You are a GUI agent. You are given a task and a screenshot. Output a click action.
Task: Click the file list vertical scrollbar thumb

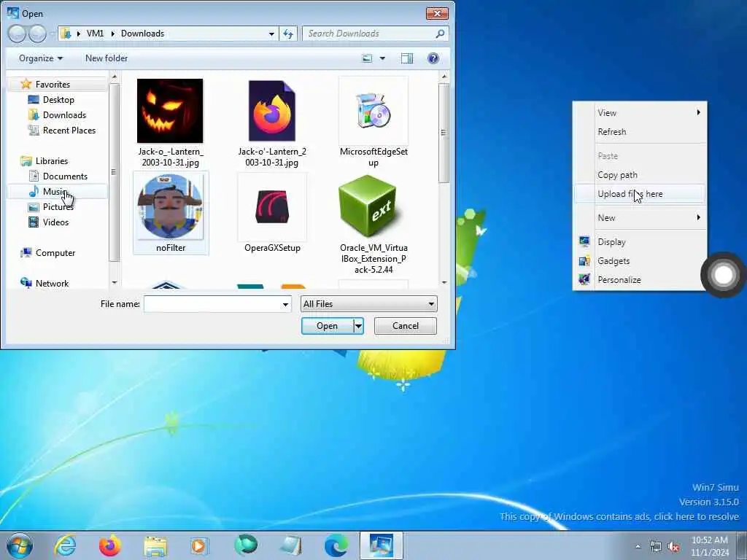pos(444,133)
